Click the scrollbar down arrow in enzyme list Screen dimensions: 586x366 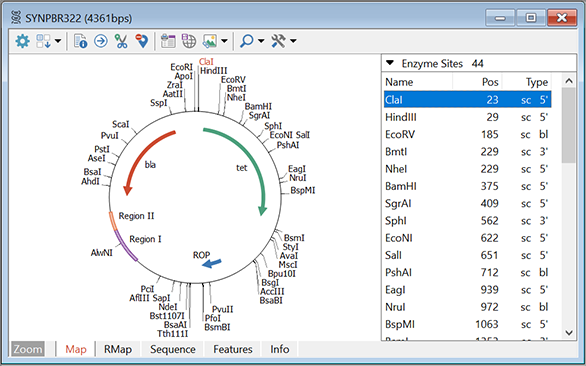point(569,332)
